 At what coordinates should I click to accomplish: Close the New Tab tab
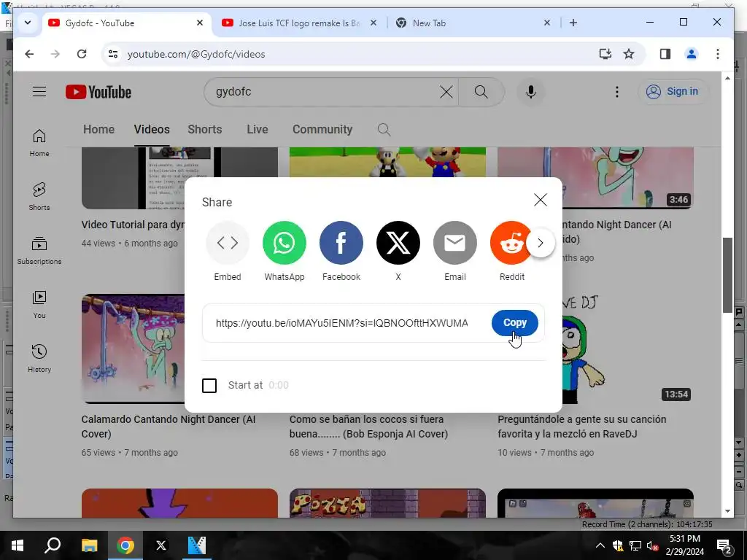(x=547, y=23)
